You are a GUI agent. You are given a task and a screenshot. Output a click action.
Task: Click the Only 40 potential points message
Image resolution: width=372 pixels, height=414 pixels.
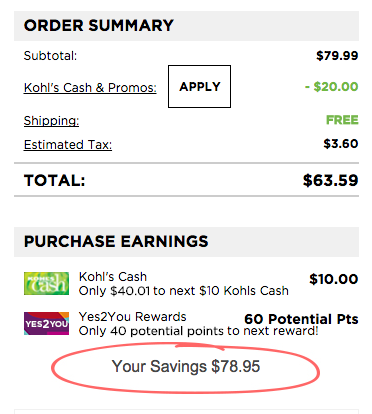(199, 331)
